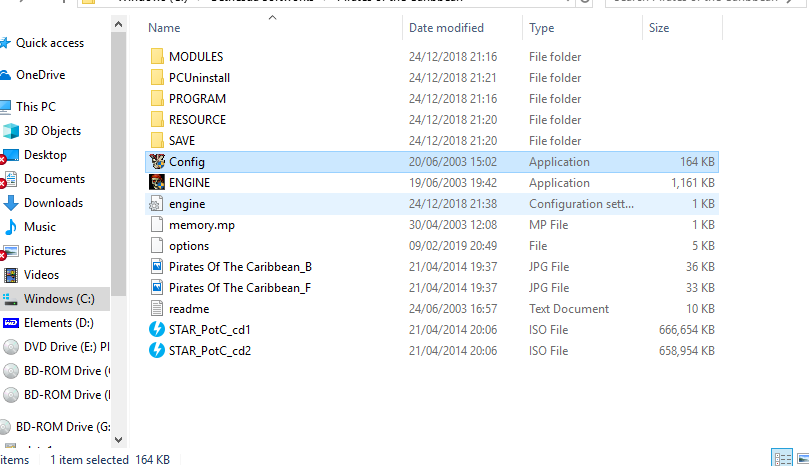809x466 pixels.
Task: Select the Config application icon
Action: point(157,162)
